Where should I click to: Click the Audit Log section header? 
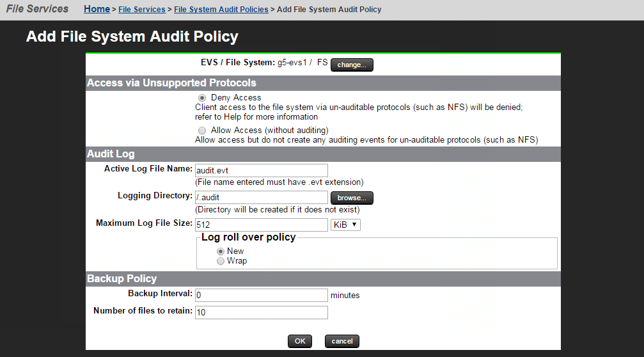[111, 154]
